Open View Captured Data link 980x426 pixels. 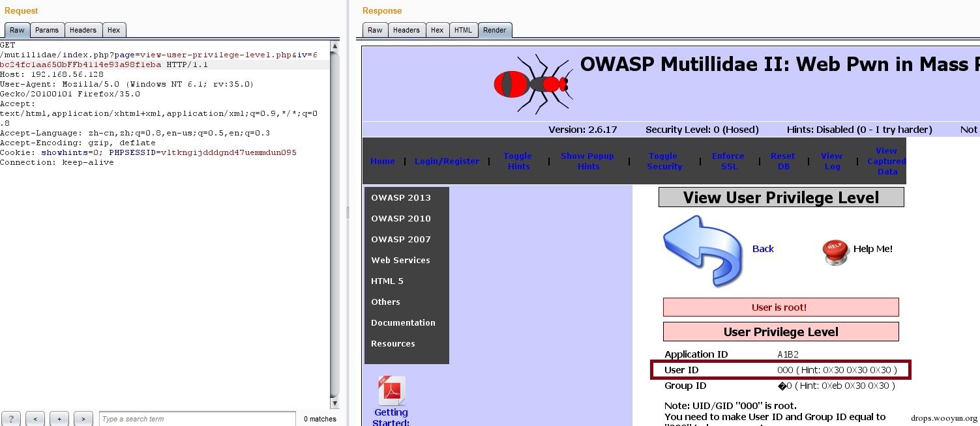pyautogui.click(x=886, y=161)
